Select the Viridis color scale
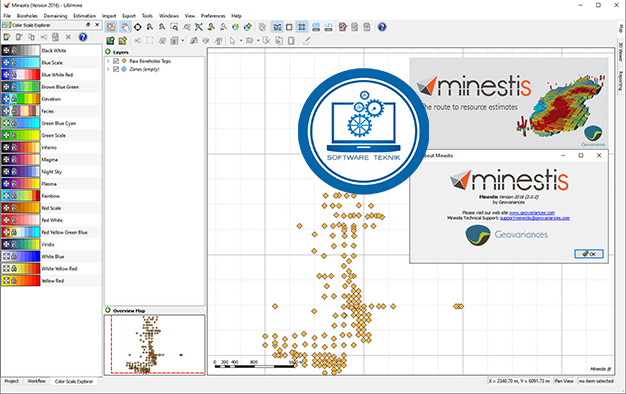Screen dimensions: 626x394 click(x=50, y=244)
